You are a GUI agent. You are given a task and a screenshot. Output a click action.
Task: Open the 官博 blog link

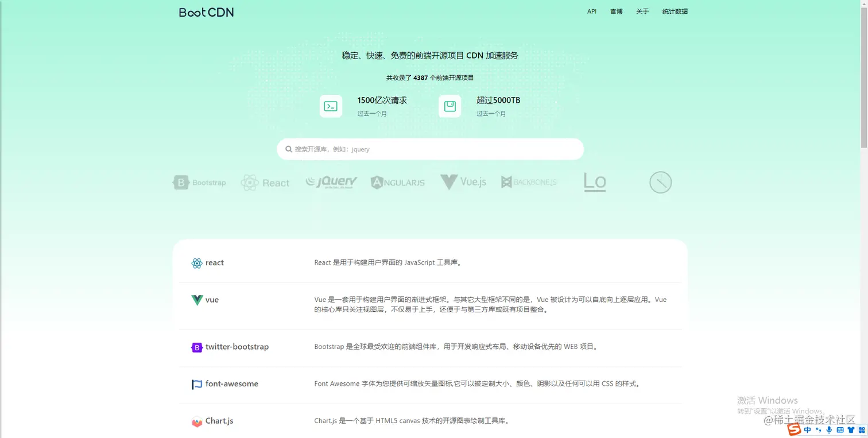[617, 11]
